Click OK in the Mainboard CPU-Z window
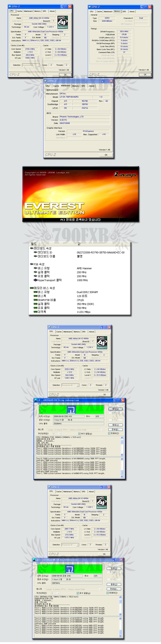Viewport: 161px width, 644px height. [106, 155]
